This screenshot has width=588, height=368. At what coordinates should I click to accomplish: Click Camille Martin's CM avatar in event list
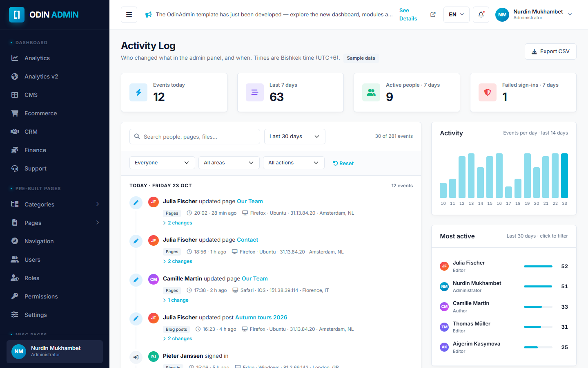pos(154,279)
